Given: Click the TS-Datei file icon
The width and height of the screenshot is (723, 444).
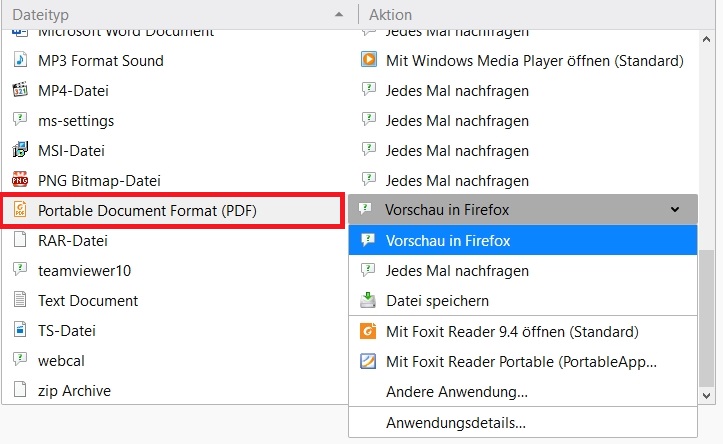Looking at the screenshot, I should point(20,330).
